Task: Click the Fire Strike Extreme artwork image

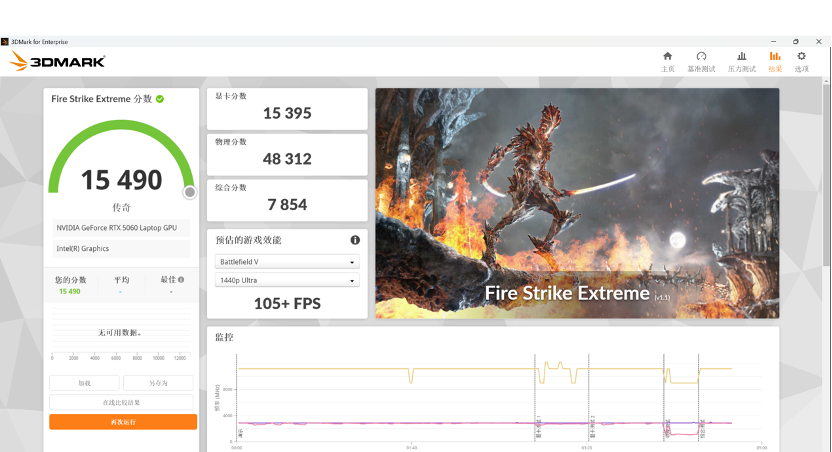Action: (x=577, y=203)
